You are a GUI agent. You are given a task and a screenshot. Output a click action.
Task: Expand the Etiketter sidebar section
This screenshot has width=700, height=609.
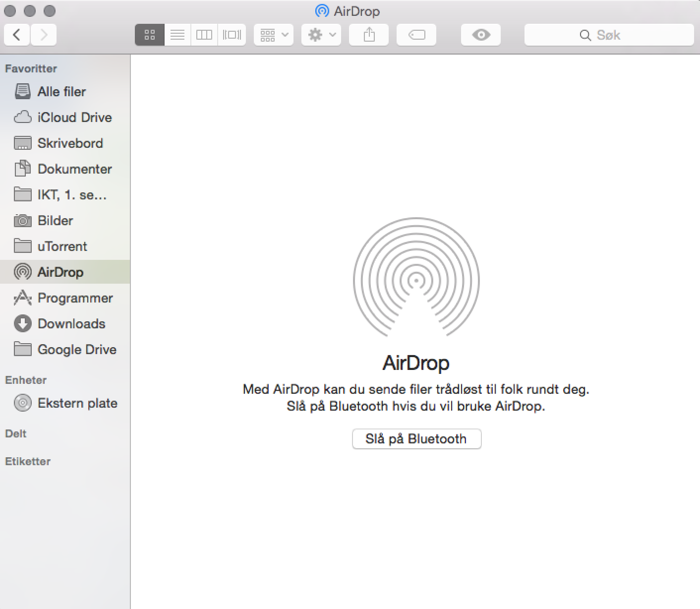tap(28, 461)
